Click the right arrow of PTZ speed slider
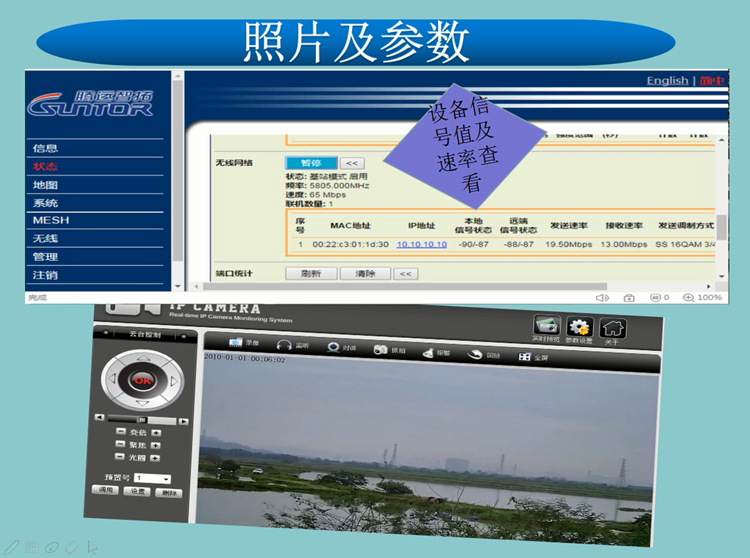Viewport: 750px width, 558px height. [x=183, y=421]
